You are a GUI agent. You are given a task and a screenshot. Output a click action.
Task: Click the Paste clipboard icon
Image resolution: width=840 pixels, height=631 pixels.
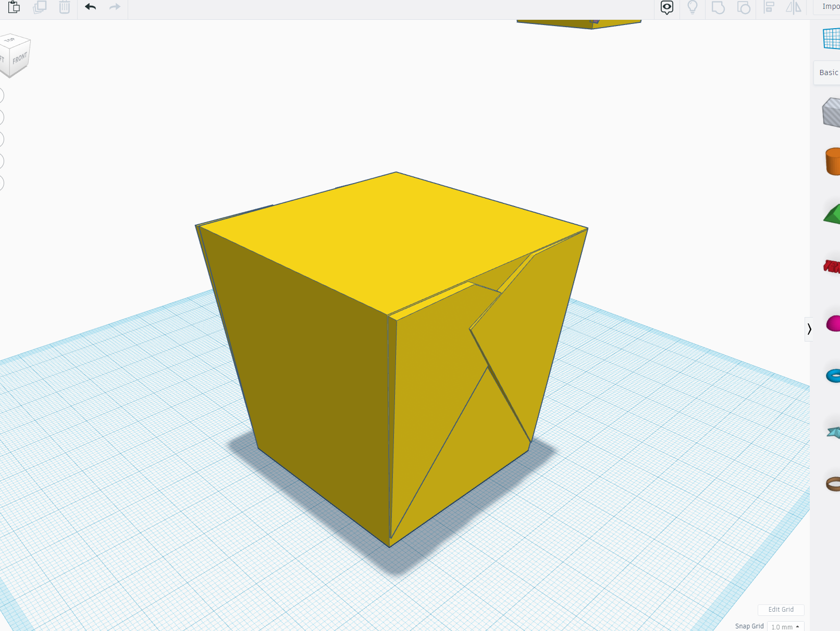click(14, 7)
